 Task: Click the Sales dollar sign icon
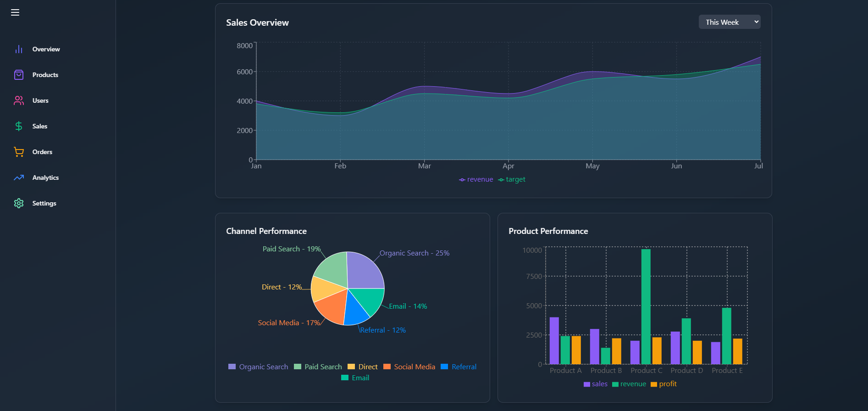click(x=19, y=126)
